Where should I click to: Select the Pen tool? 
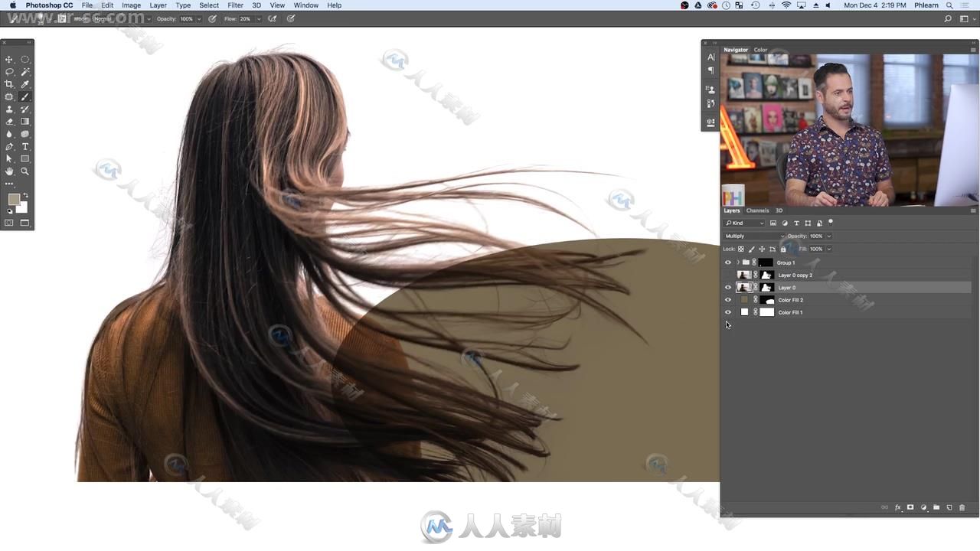coord(9,146)
